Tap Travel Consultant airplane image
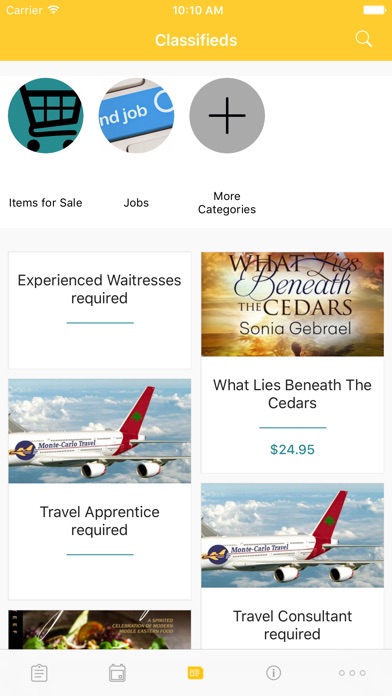The width and height of the screenshot is (392, 696). (x=293, y=535)
